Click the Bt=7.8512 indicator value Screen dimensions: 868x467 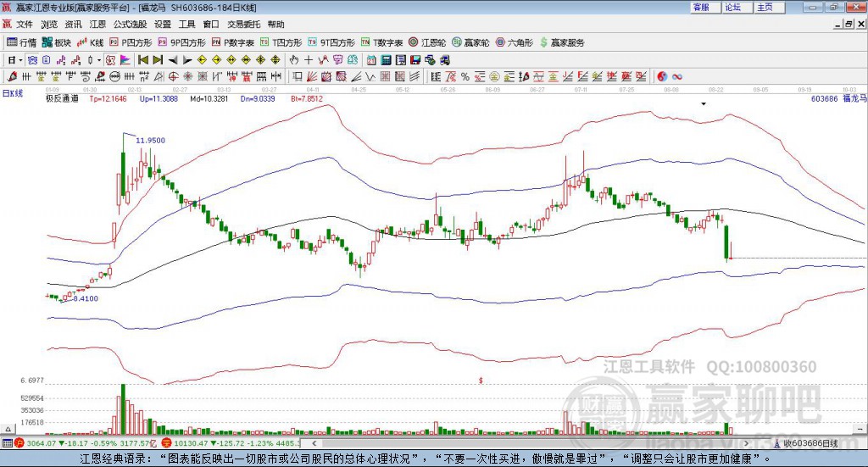306,98
